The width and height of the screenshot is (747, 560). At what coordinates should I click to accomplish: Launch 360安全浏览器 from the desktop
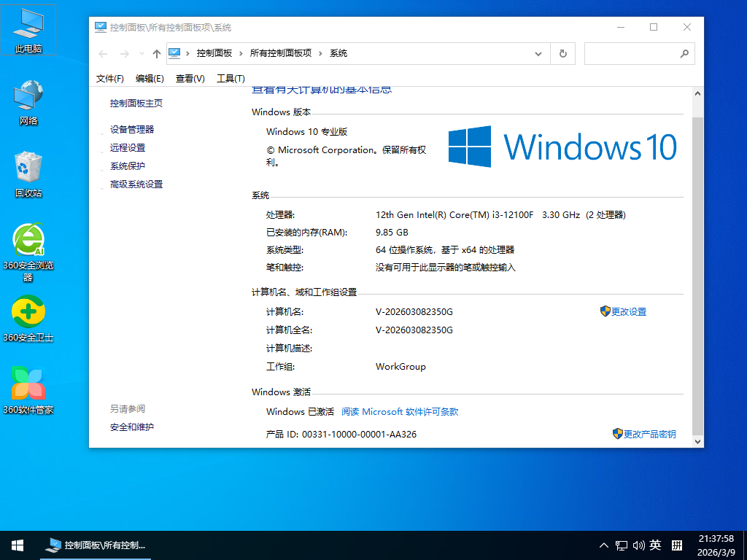pos(28,241)
